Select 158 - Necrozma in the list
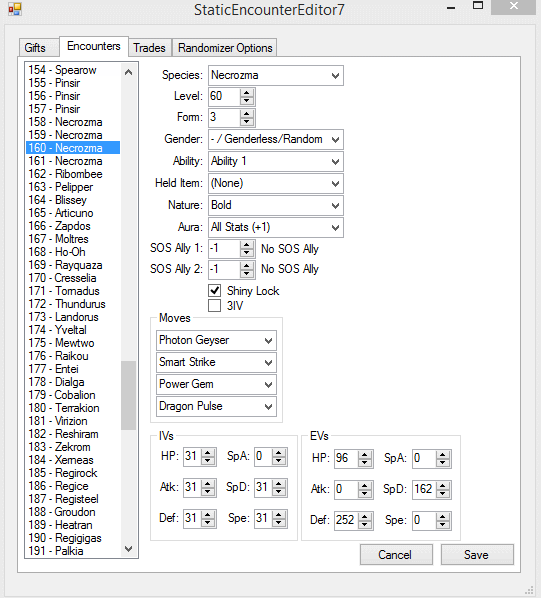Viewport: 541px width, 598px height. 73,122
